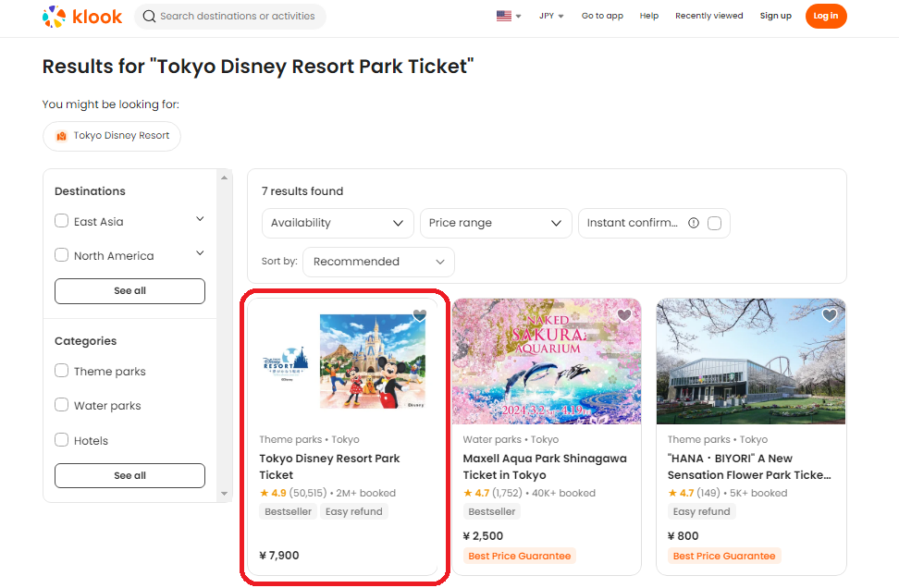Click the Easy refund tag on Disney ticket
Viewport: 899px width, 588px height.
[353, 512]
